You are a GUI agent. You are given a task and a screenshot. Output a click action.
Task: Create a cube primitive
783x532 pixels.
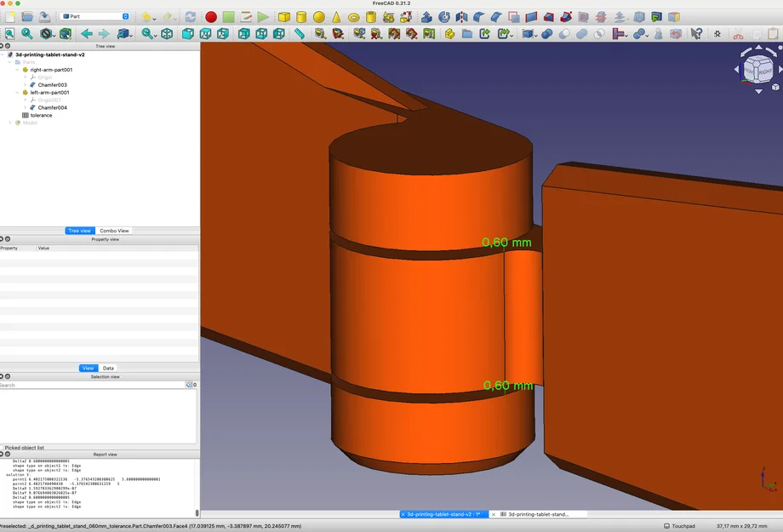coord(284,17)
